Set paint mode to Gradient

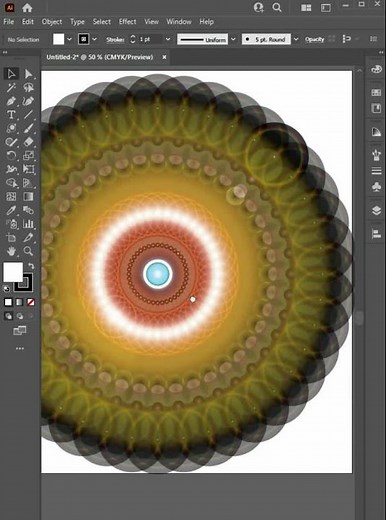click(x=19, y=302)
